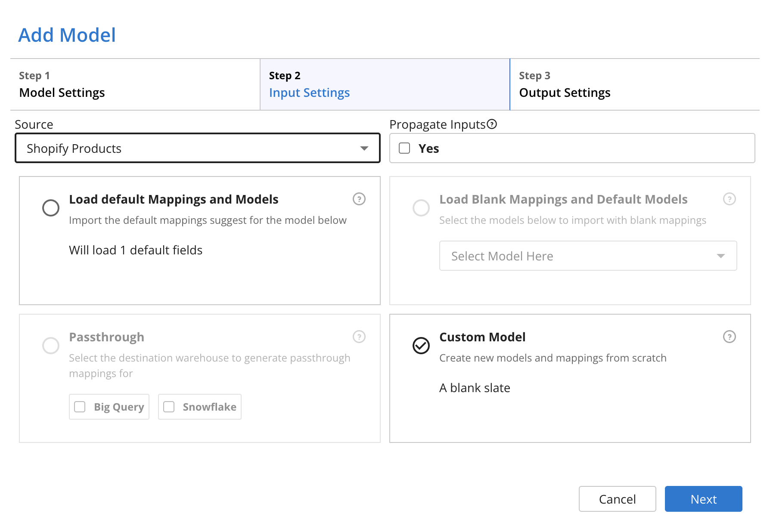Click the help icon on Load default Mappings card
The image size is (770, 532).
(359, 199)
